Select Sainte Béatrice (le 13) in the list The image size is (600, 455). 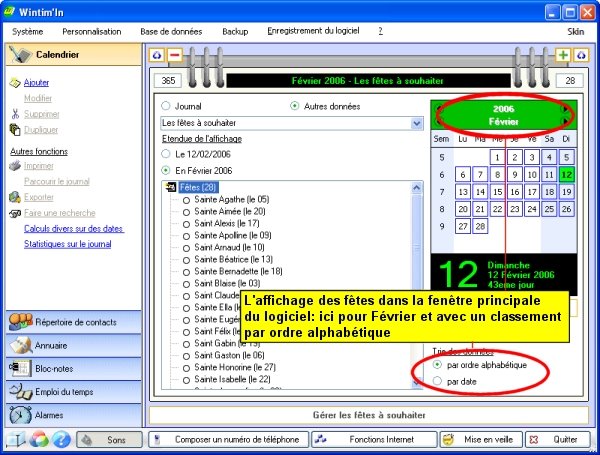tap(233, 259)
